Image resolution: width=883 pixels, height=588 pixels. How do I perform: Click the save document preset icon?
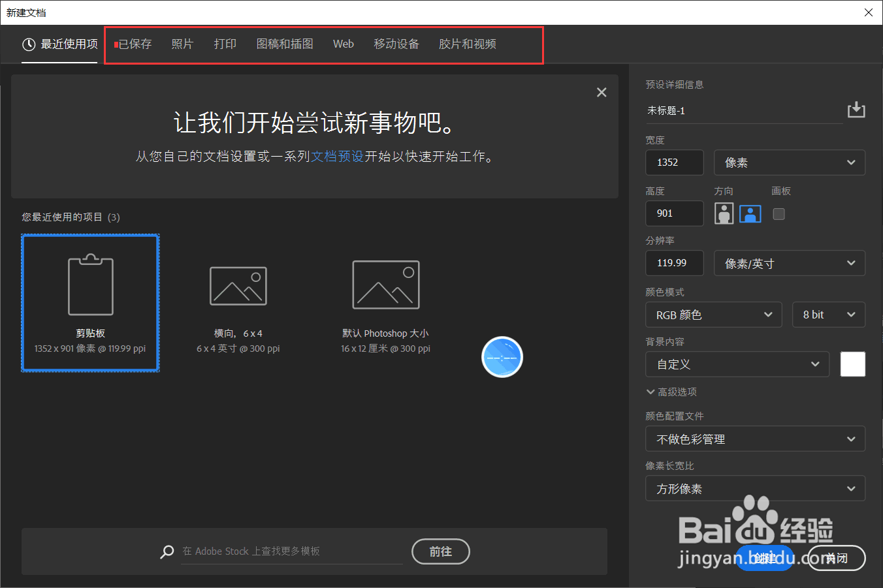(x=856, y=109)
